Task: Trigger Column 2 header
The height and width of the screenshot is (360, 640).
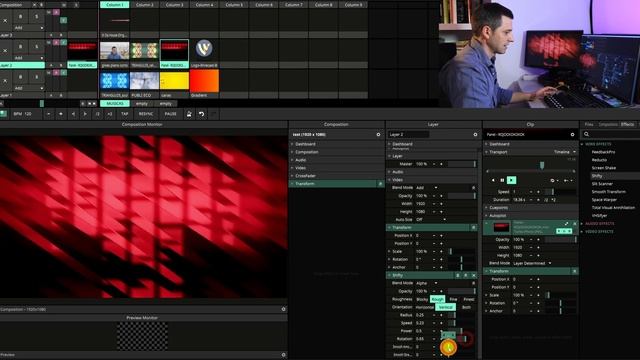Action: point(144,5)
